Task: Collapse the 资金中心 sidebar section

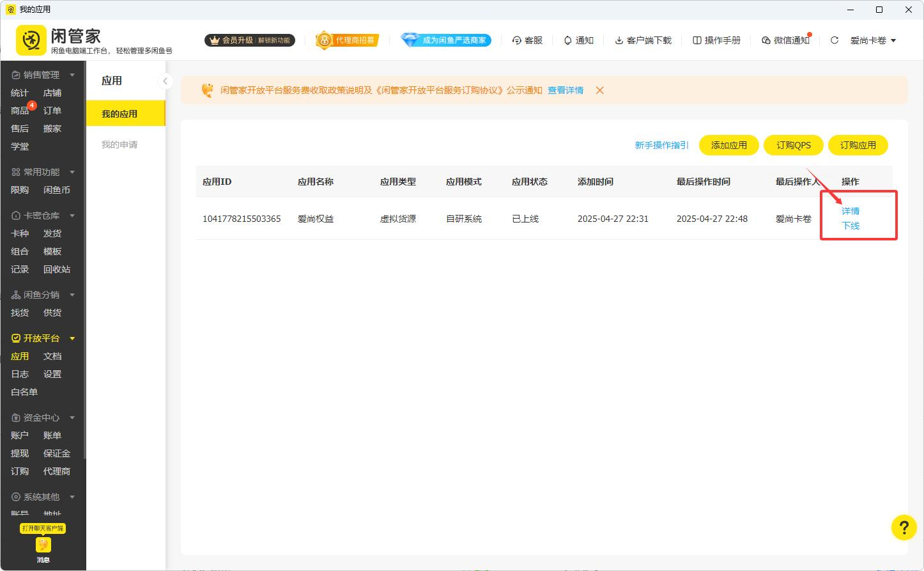Action: (72, 417)
